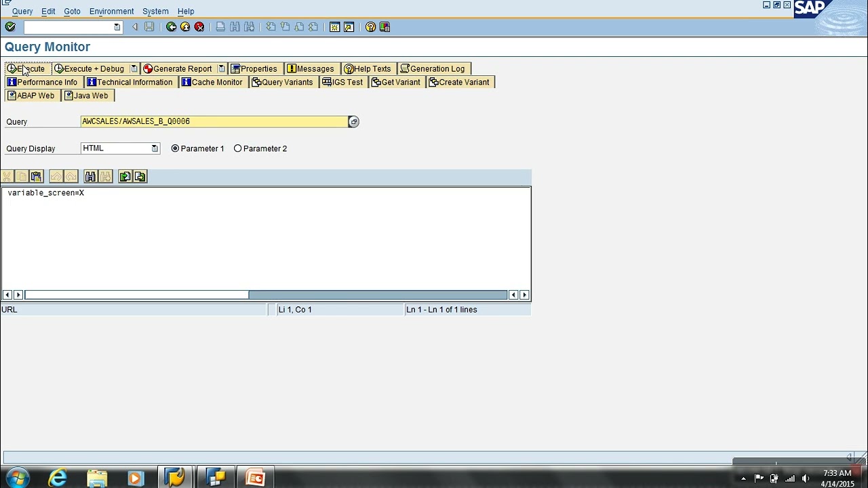Open the System menu
Image resolution: width=868 pixels, height=488 pixels.
coord(155,12)
